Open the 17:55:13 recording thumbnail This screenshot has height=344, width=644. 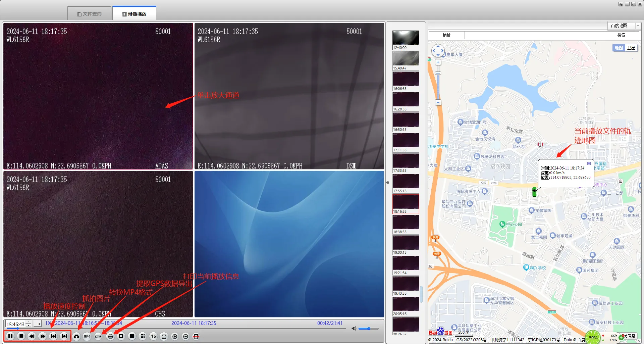406,184
